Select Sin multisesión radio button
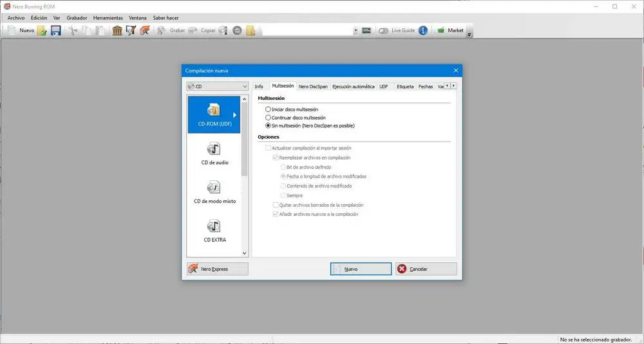 [x=310, y=126]
